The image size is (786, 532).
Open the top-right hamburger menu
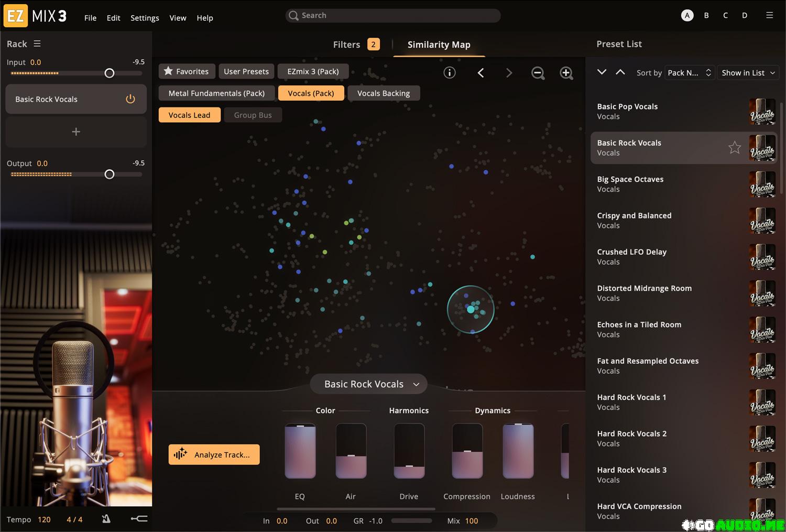coord(769,15)
